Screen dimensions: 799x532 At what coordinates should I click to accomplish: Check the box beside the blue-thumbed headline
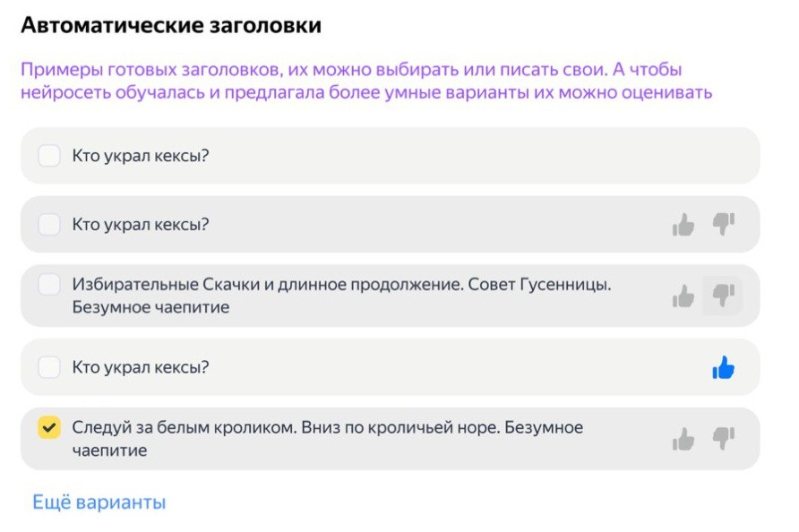point(49,367)
